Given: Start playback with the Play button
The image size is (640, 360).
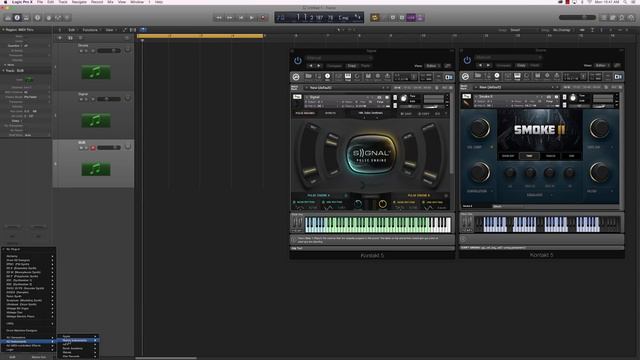Looking at the screenshot, I should pyautogui.click(x=252, y=18).
